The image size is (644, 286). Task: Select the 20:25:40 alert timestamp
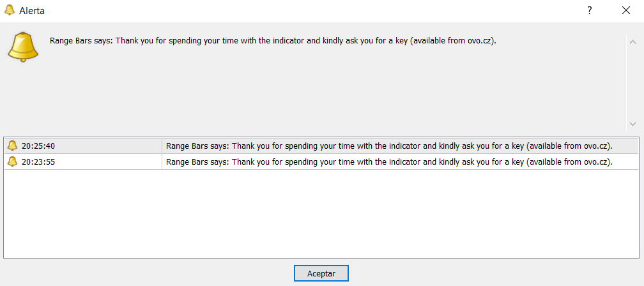pos(38,146)
